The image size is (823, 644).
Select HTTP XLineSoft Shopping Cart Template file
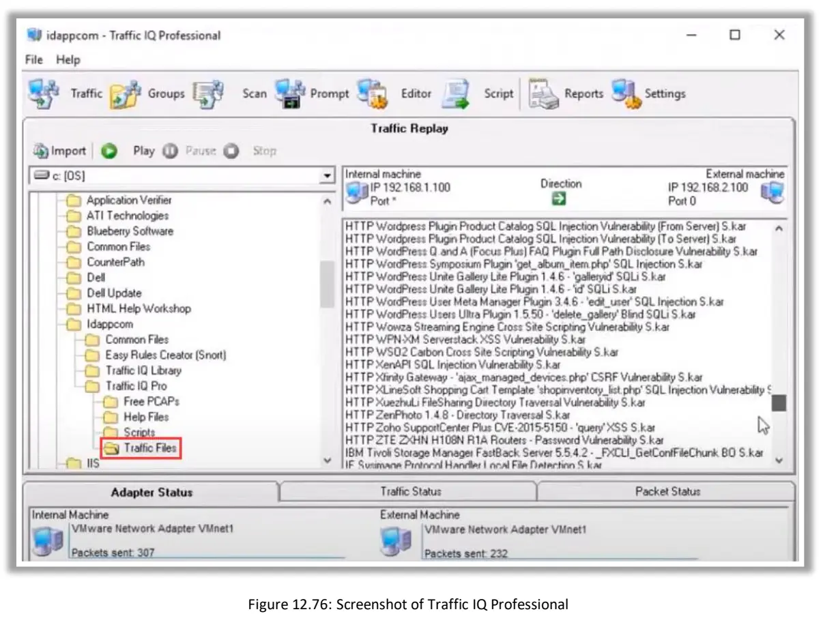coord(558,390)
